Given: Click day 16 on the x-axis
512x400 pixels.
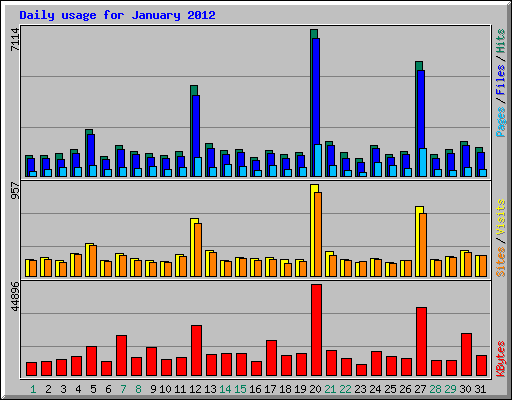Looking at the screenshot, I should (255, 389).
